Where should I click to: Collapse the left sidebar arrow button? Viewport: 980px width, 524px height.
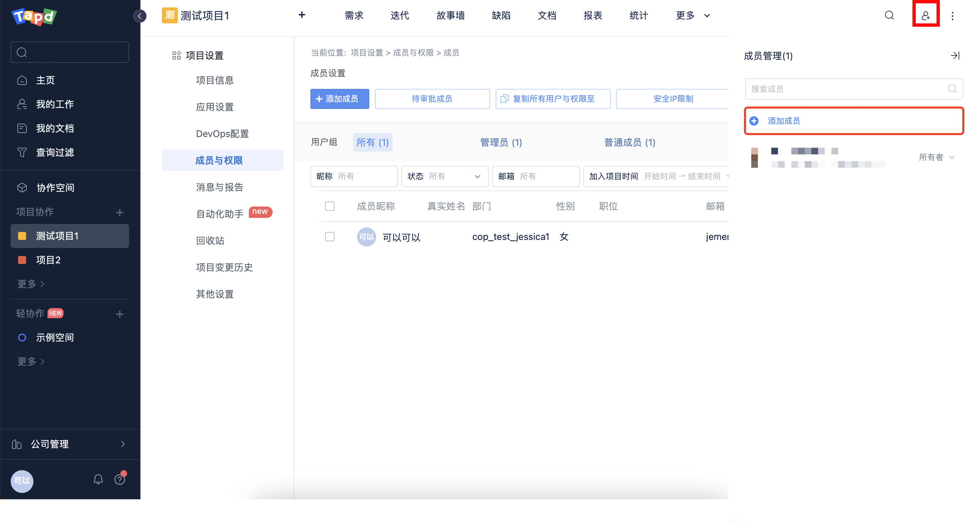click(x=139, y=16)
